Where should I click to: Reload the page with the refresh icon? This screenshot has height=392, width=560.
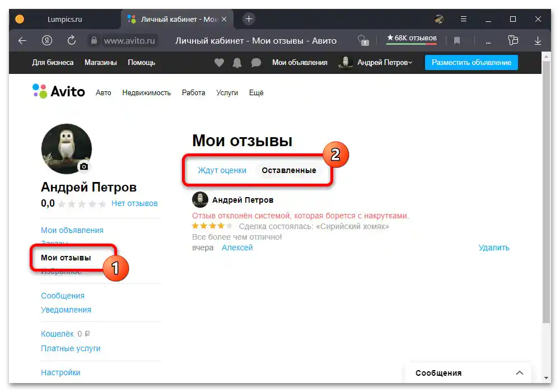coord(72,40)
